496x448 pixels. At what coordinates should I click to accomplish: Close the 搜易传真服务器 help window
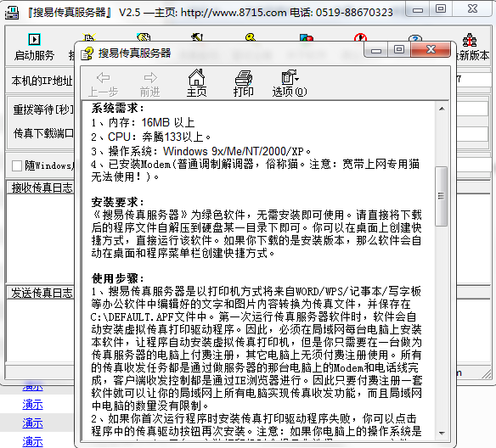click(x=431, y=49)
